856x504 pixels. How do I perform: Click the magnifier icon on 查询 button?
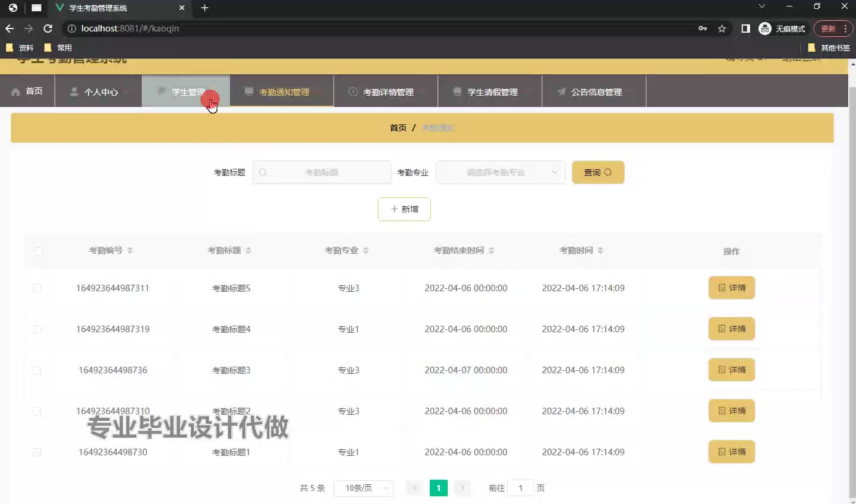(608, 172)
